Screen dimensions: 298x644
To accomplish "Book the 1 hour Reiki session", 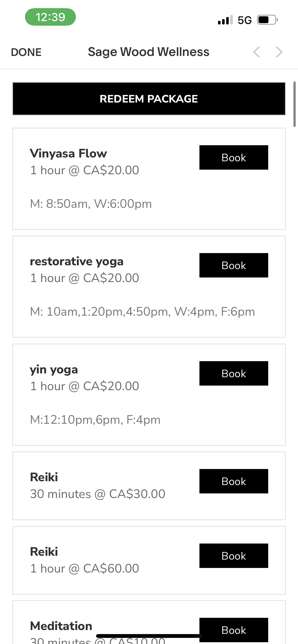I will [x=234, y=556].
